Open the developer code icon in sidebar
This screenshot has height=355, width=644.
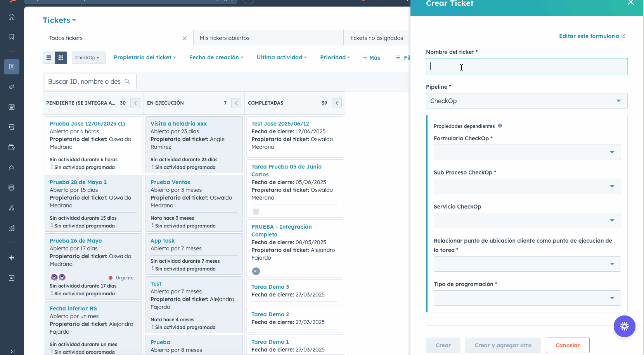click(12, 278)
